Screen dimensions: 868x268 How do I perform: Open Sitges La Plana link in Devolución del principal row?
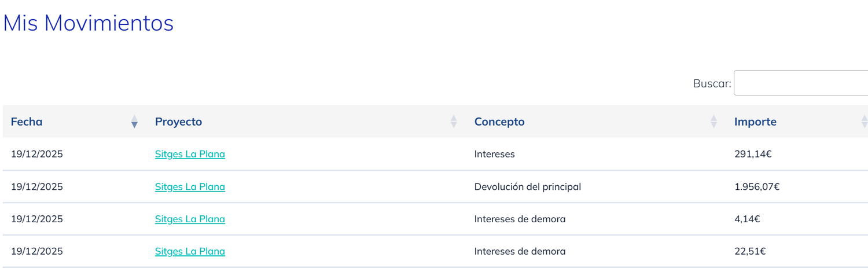(x=190, y=186)
